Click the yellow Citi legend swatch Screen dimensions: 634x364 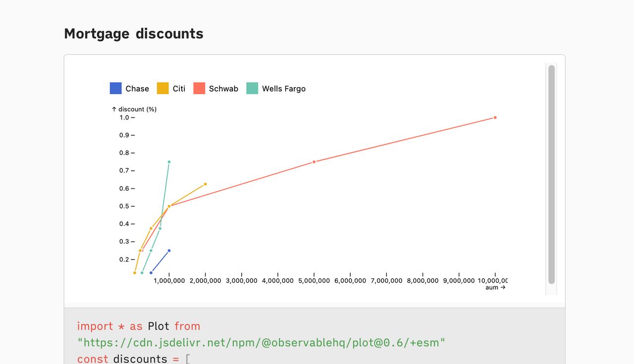[x=162, y=89]
